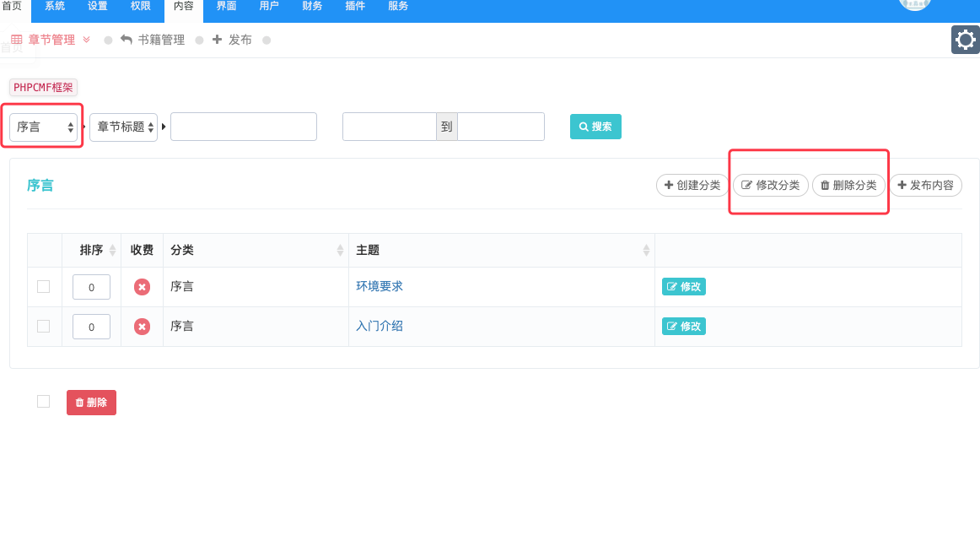The height and width of the screenshot is (552, 980).
Task: Click the user avatar in the top bar
Action: [x=915, y=3]
